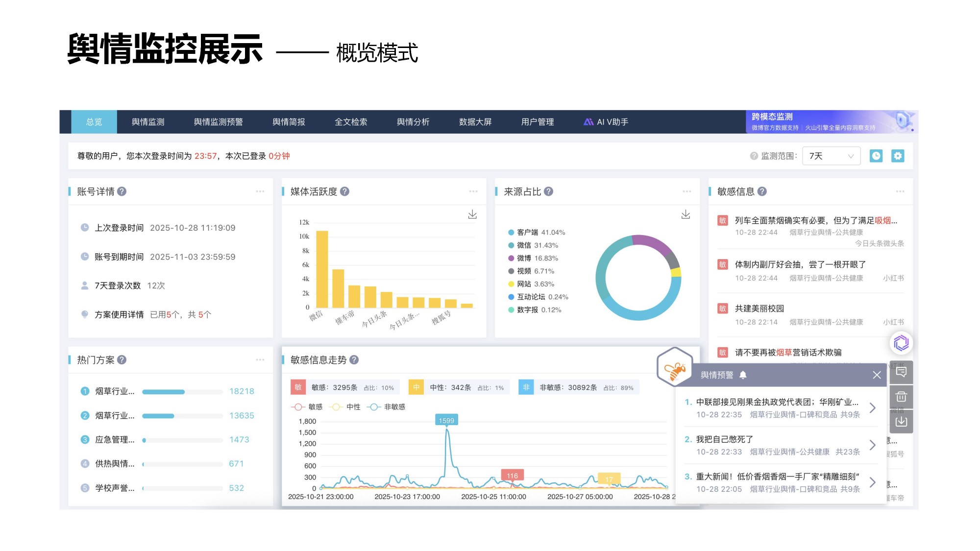The width and height of the screenshot is (980, 551).
Task: Click the clock icon beside monitoring range
Action: pyautogui.click(x=876, y=156)
